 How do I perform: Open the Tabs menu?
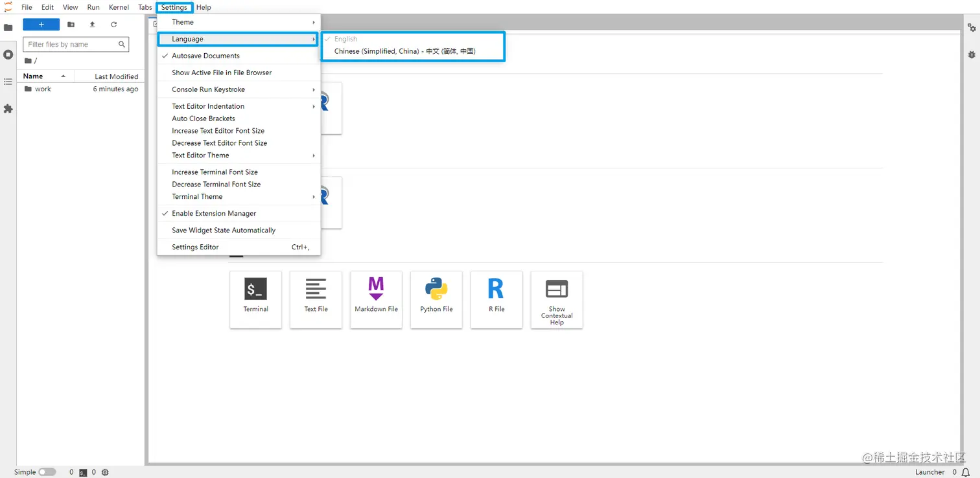click(x=145, y=7)
